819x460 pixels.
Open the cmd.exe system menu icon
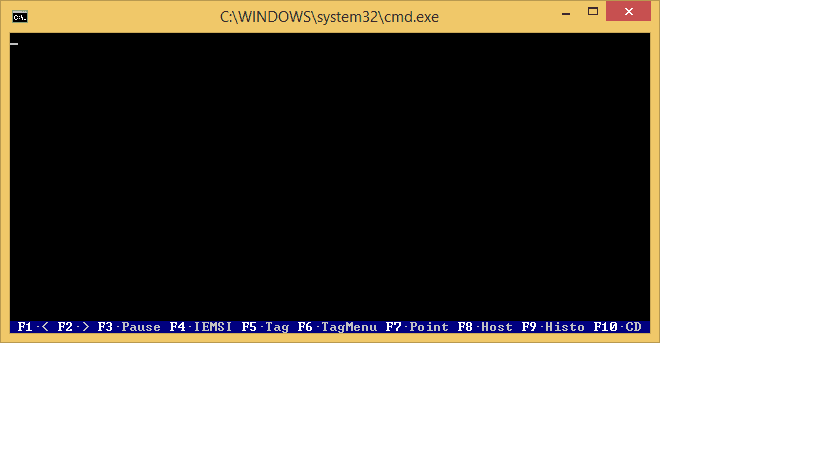tap(20, 17)
